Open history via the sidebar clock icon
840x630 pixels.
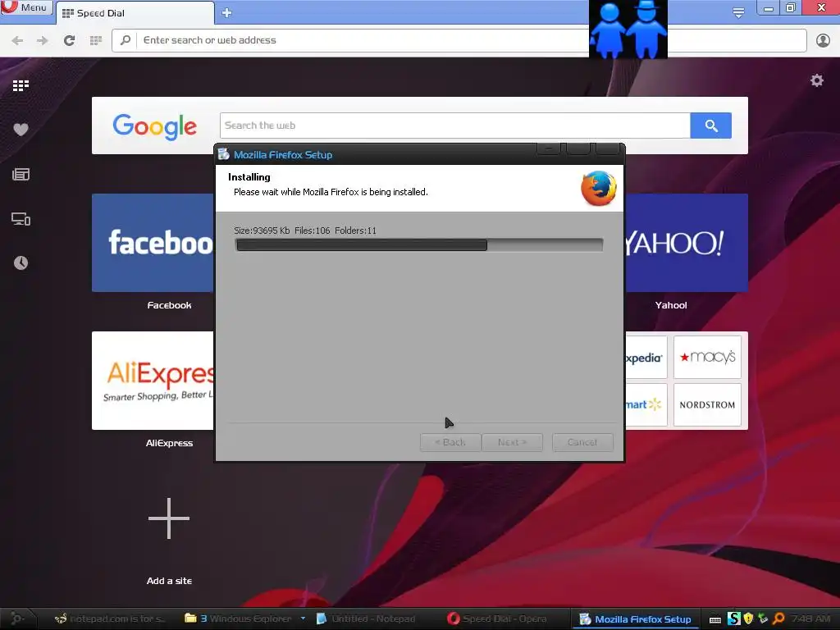[21, 263]
